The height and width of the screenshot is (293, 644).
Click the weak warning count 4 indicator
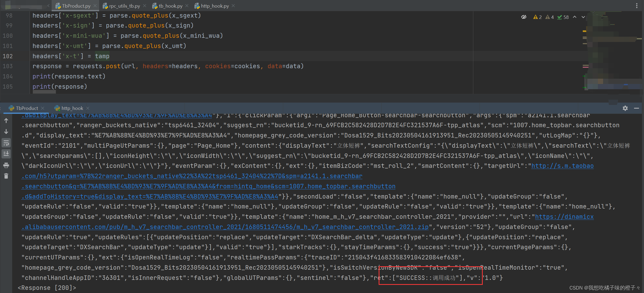pyautogui.click(x=550, y=17)
